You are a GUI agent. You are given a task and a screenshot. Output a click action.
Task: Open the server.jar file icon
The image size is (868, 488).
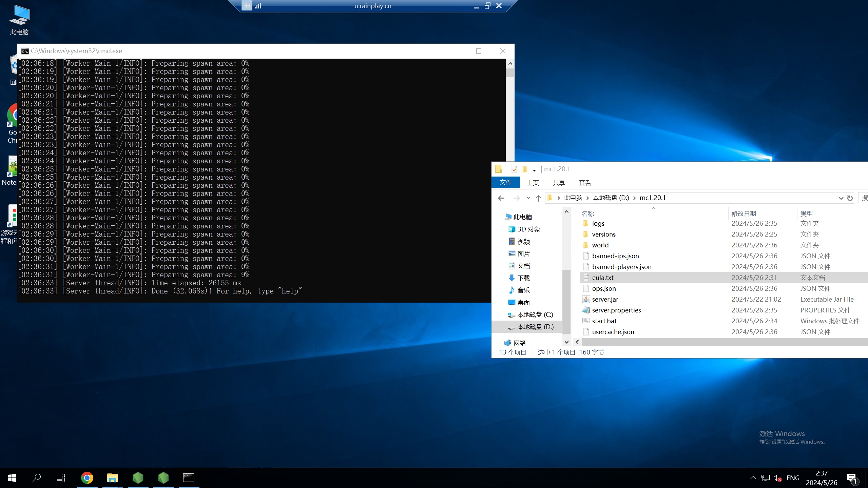click(586, 299)
